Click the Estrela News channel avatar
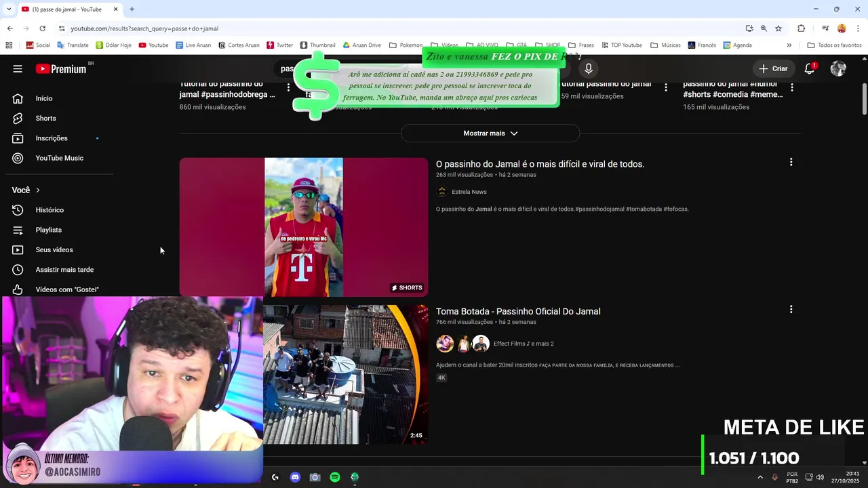868x488 pixels. click(442, 192)
